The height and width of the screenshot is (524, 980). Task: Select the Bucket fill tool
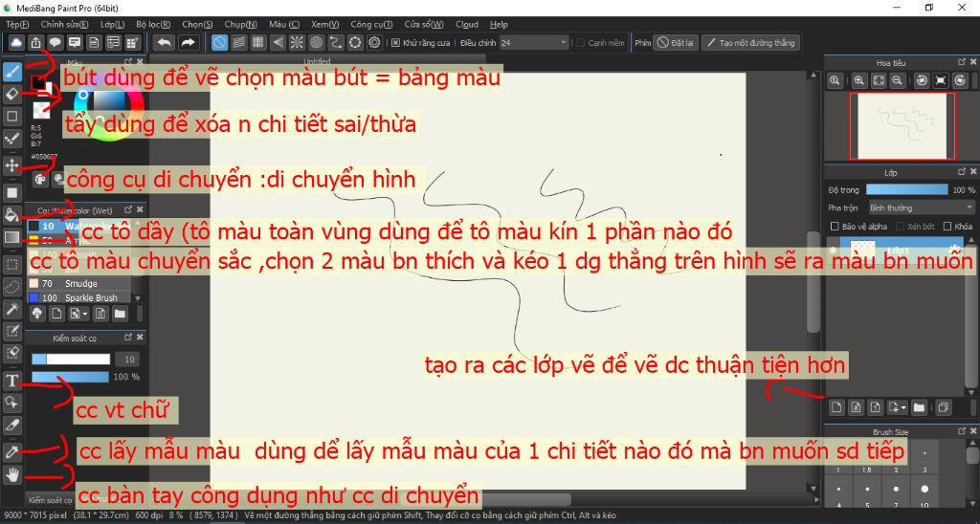pos(11,215)
